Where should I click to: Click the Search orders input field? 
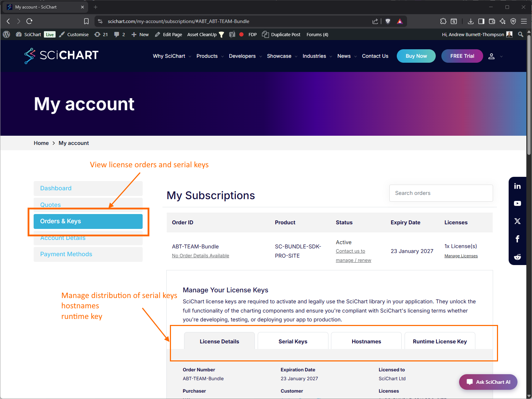click(441, 193)
